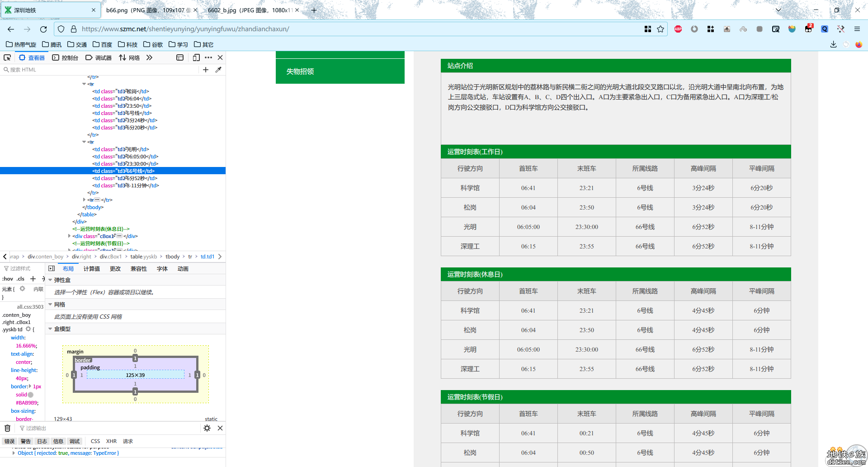Expand the border shorthand property arrow

tap(30, 386)
